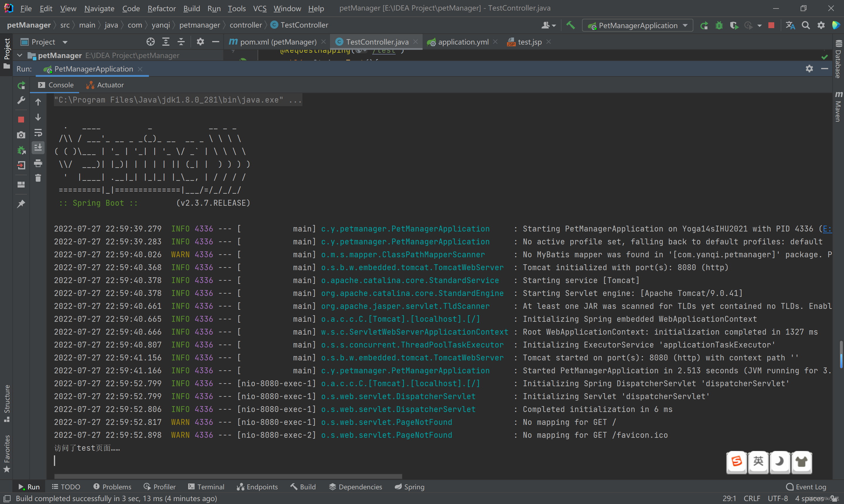This screenshot has width=844, height=504.
Task: Click the exit/import icon in Run sidebar
Action: tap(21, 165)
